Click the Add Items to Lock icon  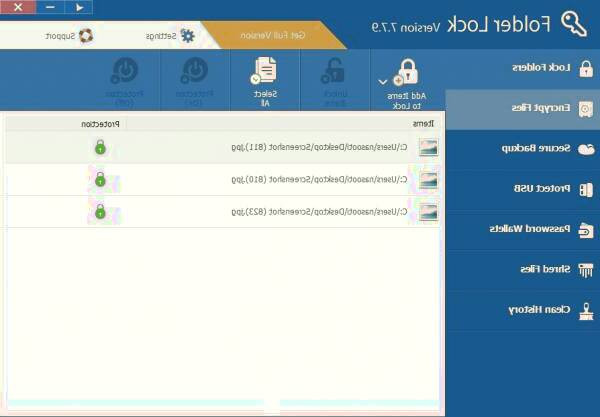pos(406,72)
